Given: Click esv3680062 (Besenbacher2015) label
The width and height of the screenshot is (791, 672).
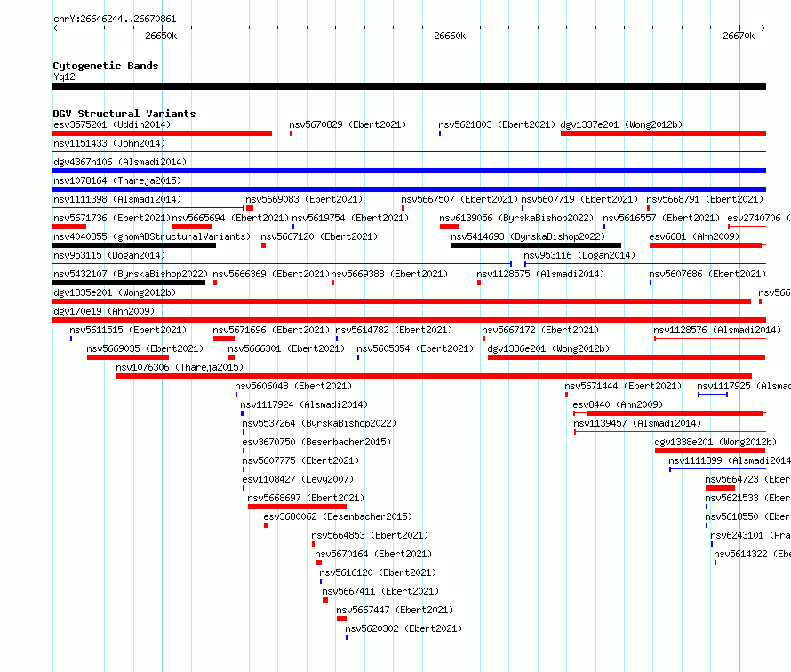Looking at the screenshot, I should (x=338, y=516).
